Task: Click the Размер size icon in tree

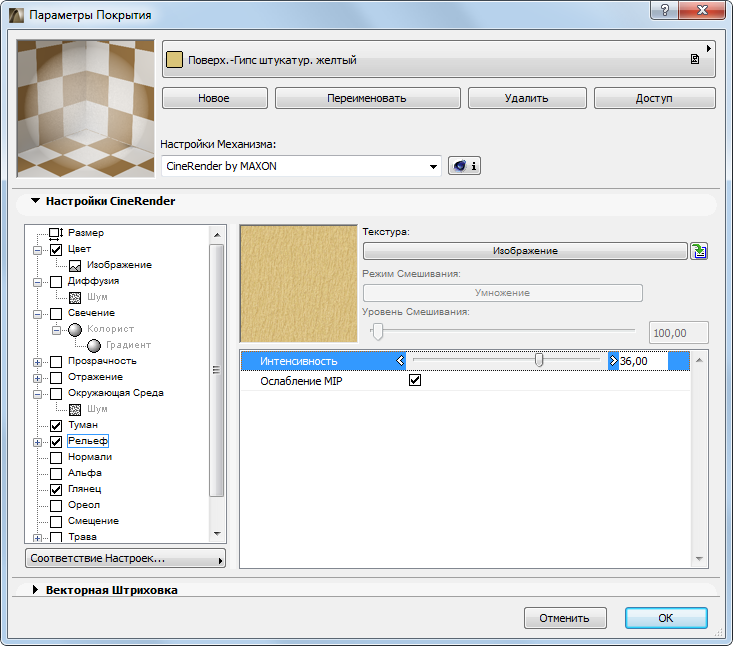Action: pyautogui.click(x=56, y=233)
